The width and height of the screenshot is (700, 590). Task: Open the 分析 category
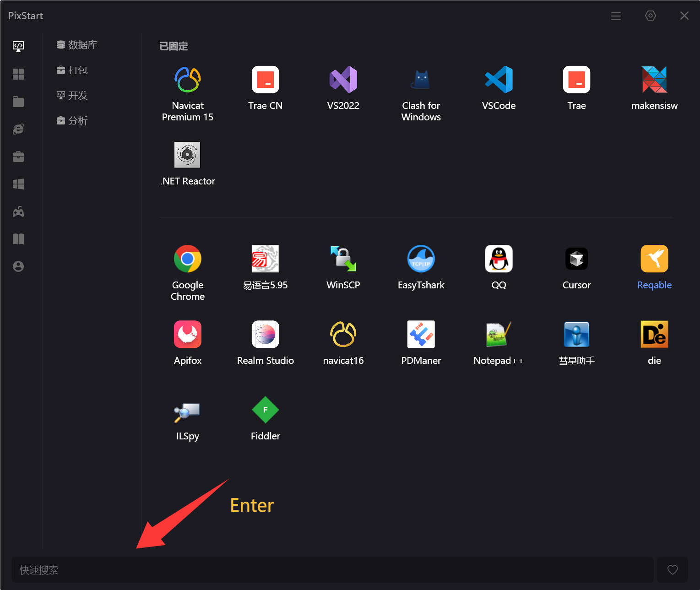(72, 121)
